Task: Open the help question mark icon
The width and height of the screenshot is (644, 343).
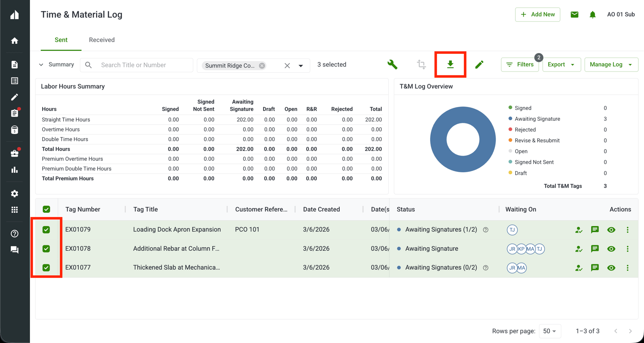Action: (x=15, y=233)
